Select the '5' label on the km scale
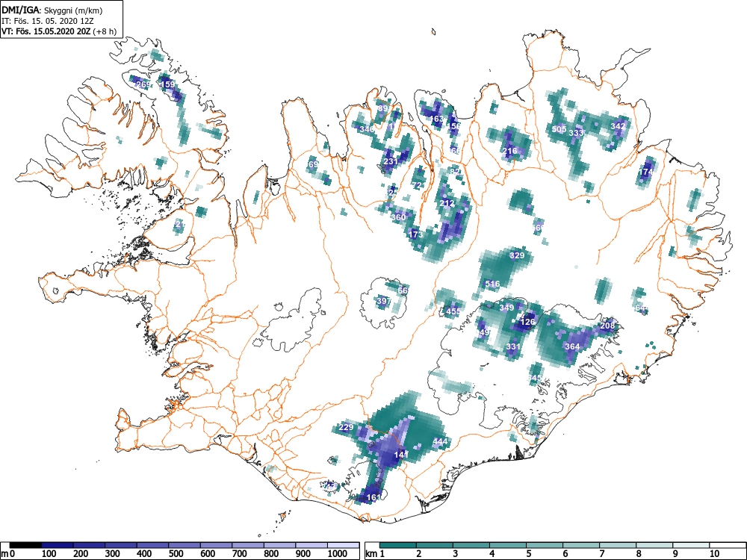 point(528,554)
